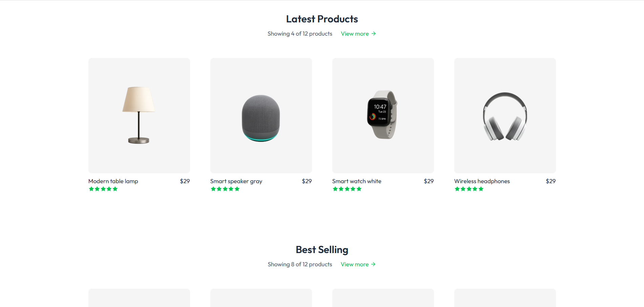Click the Wireless headphones product title

(x=482, y=181)
